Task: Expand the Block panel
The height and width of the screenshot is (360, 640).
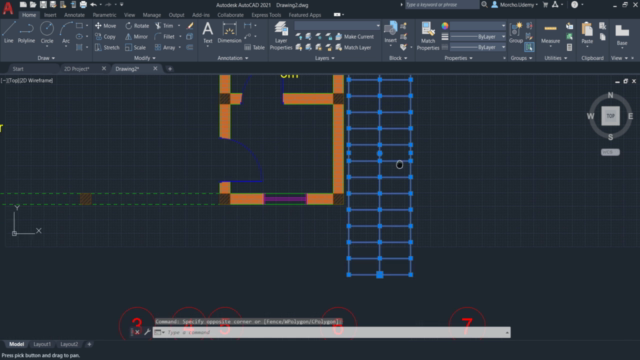Action: (398, 58)
